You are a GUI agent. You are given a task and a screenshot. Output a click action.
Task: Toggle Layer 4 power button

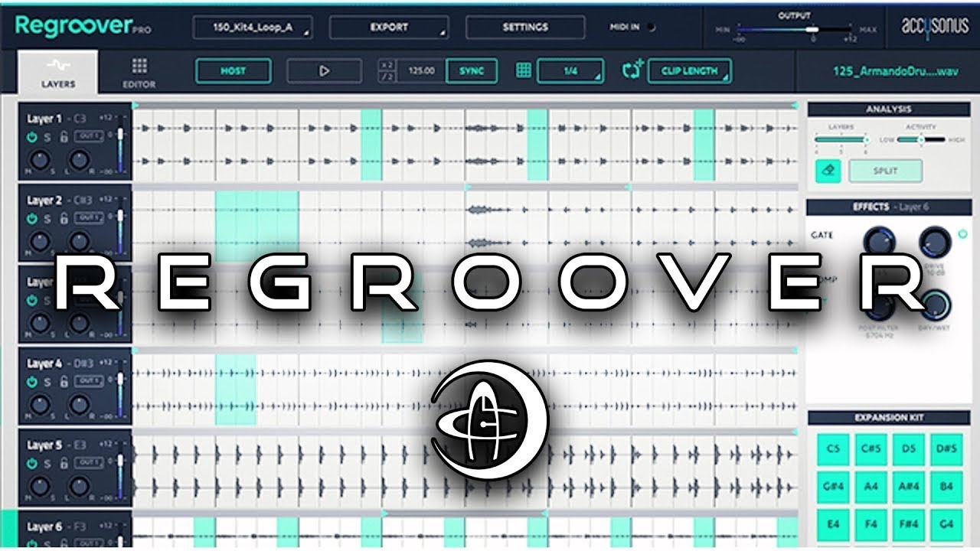32,382
